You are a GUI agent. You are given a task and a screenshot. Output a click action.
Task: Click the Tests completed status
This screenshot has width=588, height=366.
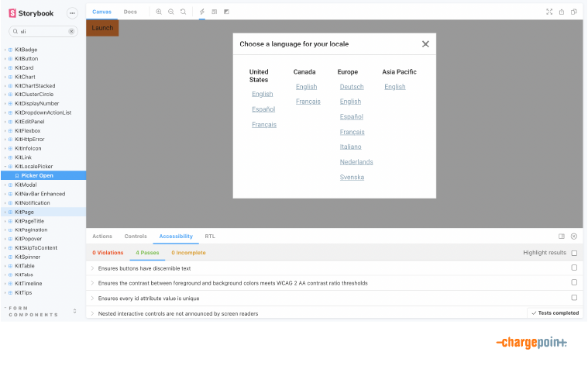555,313
